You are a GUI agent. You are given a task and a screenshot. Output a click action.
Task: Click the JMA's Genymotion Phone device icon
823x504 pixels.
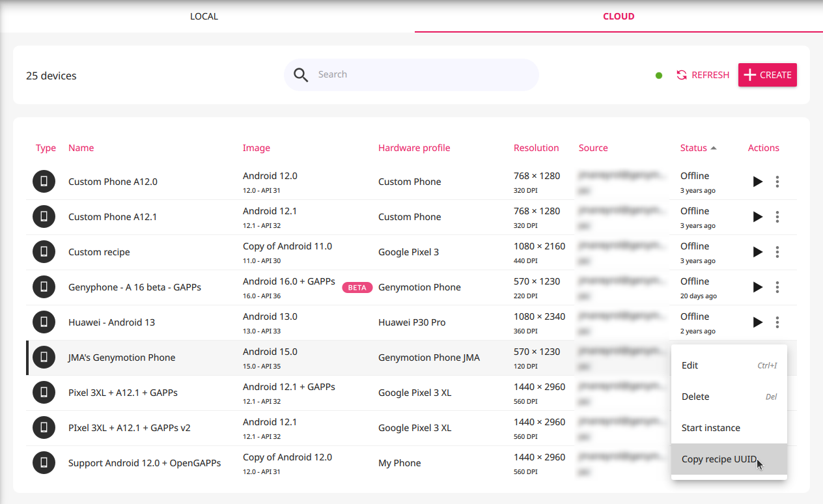[44, 357]
